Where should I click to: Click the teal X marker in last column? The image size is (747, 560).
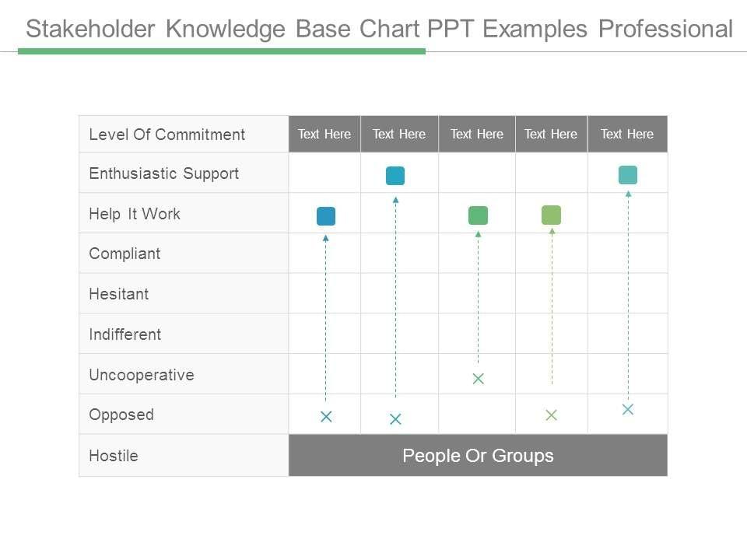point(628,410)
